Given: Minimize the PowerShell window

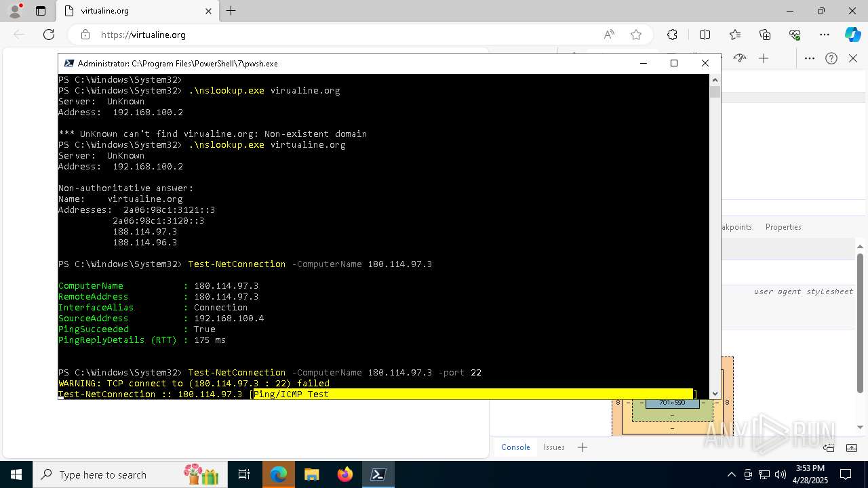Looking at the screenshot, I should pos(643,63).
